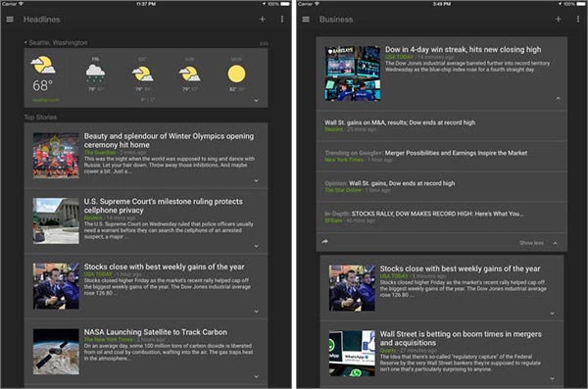Expand the Winter Olympics story chevron
The height and width of the screenshot is (389, 588).
(x=256, y=180)
